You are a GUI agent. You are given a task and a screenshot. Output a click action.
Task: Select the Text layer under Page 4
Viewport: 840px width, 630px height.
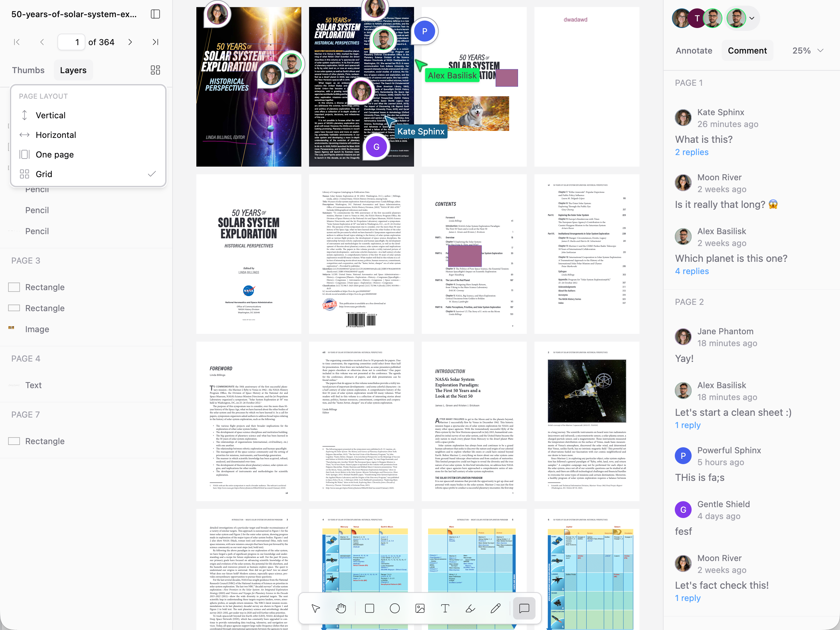click(86, 385)
